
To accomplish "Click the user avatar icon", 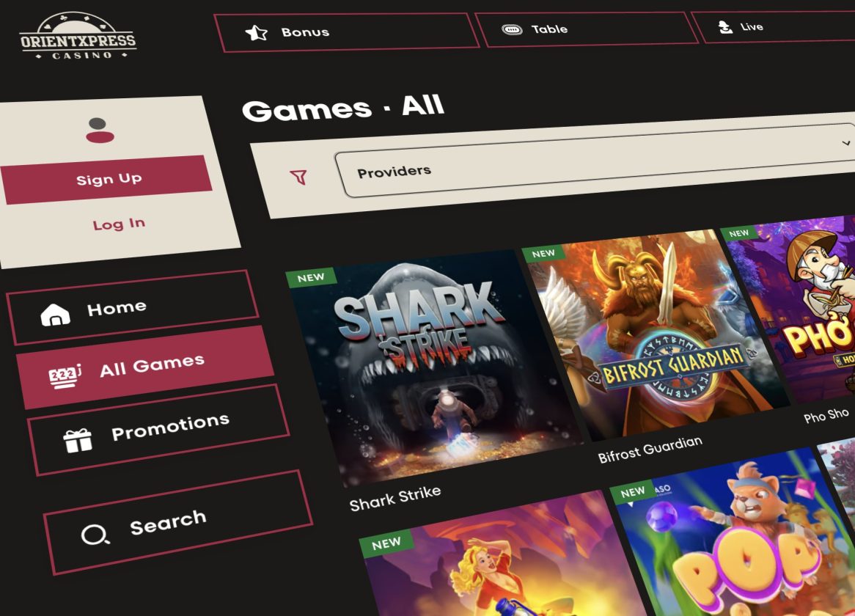I will coord(100,131).
